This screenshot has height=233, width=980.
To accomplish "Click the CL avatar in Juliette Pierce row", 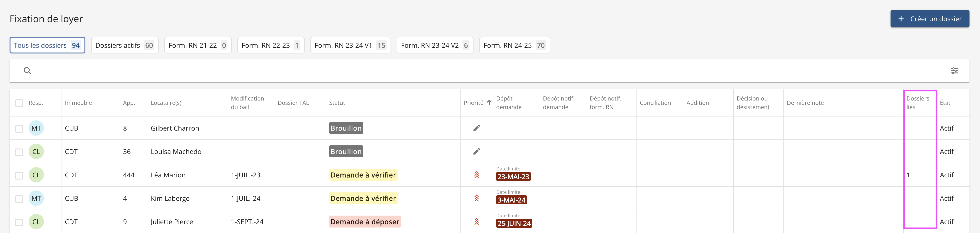I will point(36,222).
